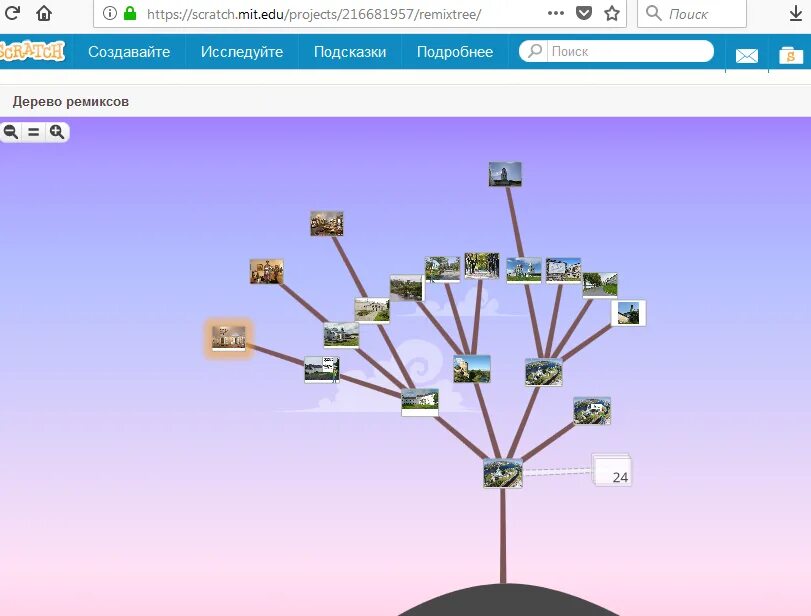
Task: Open thumbnail with cartoon character and sign
Action: 322,369
